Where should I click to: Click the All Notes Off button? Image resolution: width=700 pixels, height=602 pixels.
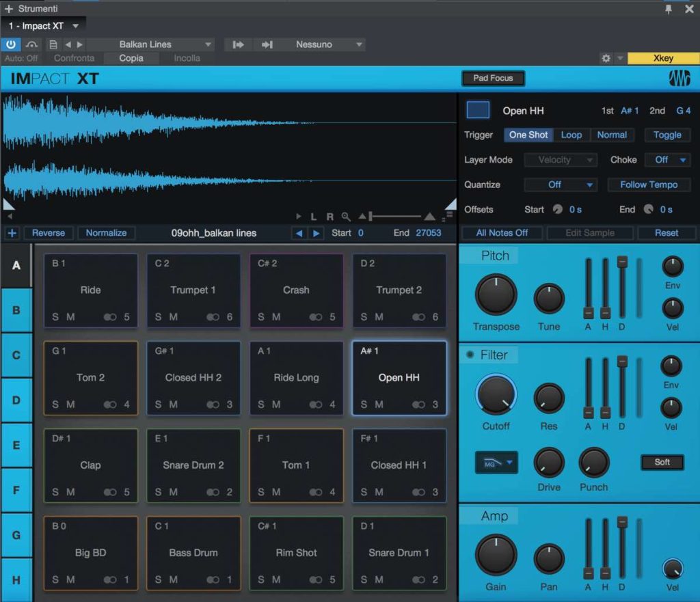502,233
